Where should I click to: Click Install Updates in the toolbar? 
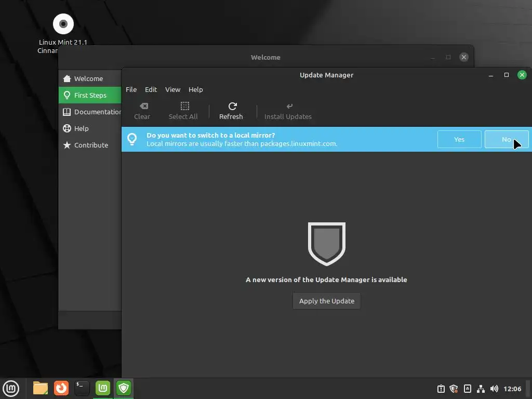pos(288,111)
